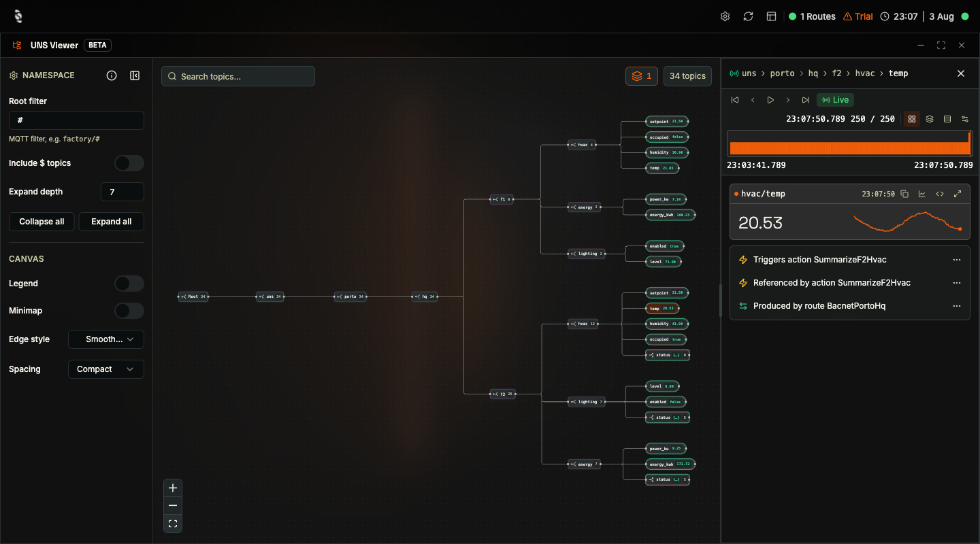Viewport: 980px width, 544px height.
Task: Enable the Minimap switch
Action: tap(129, 311)
